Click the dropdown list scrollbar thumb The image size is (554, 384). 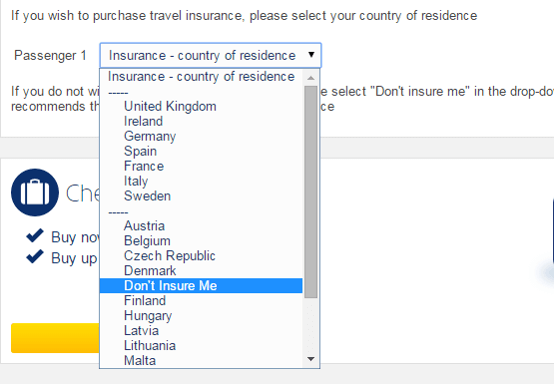coord(311,192)
